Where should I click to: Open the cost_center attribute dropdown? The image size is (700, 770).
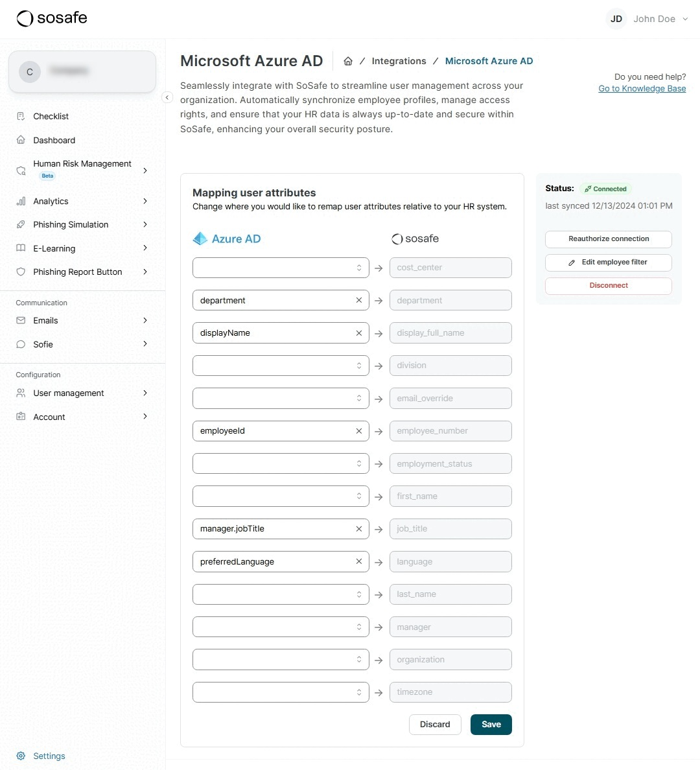pos(281,268)
